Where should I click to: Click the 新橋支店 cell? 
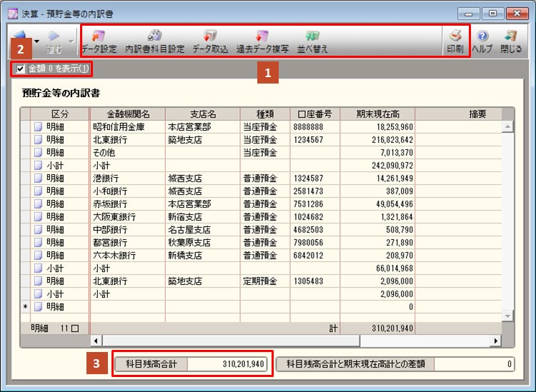click(x=203, y=256)
